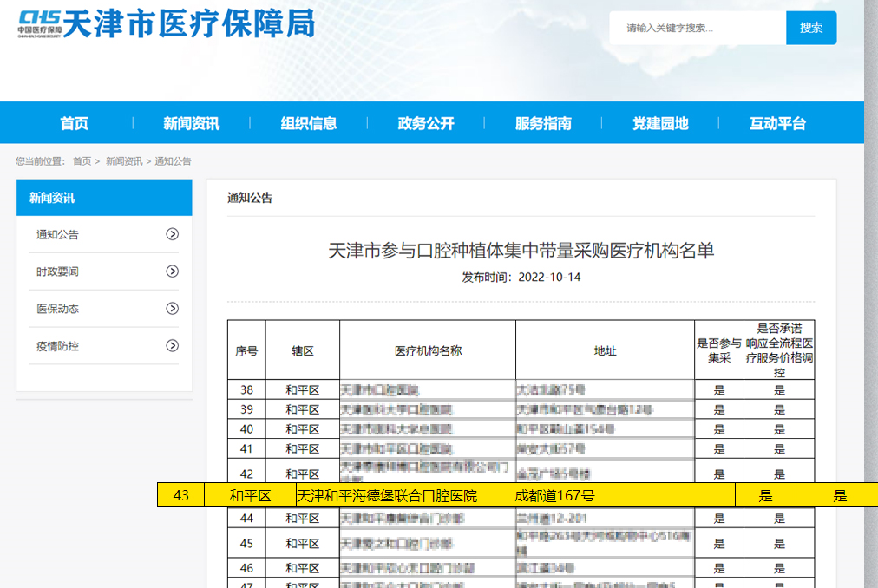Open 服务指南 navigation item

coord(543,123)
